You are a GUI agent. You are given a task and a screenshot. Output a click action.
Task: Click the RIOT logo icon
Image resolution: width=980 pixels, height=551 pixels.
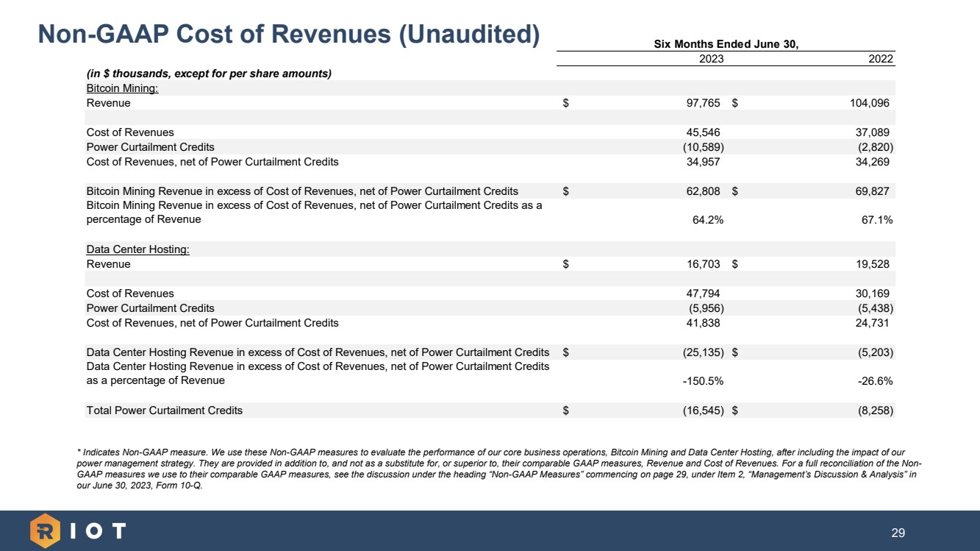(x=45, y=531)
